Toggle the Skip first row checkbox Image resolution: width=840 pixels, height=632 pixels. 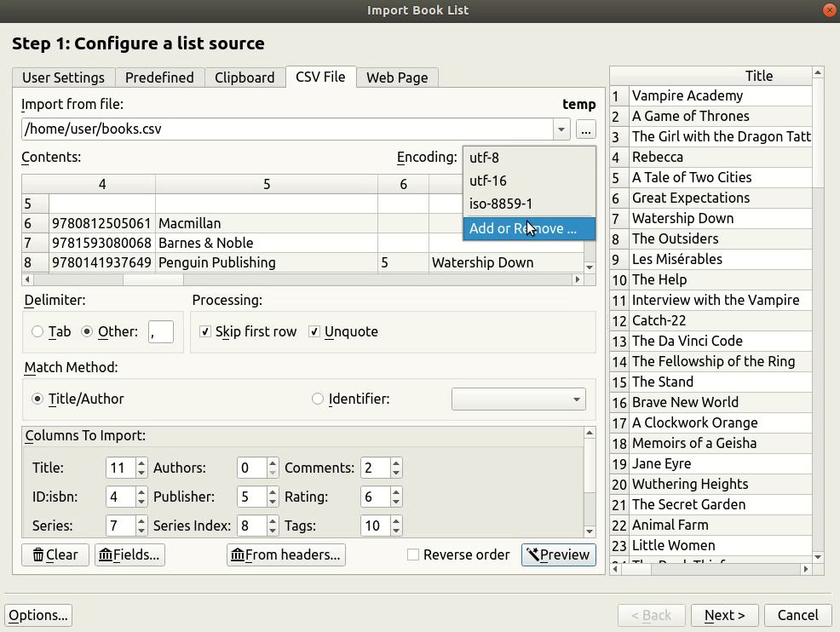pos(205,331)
